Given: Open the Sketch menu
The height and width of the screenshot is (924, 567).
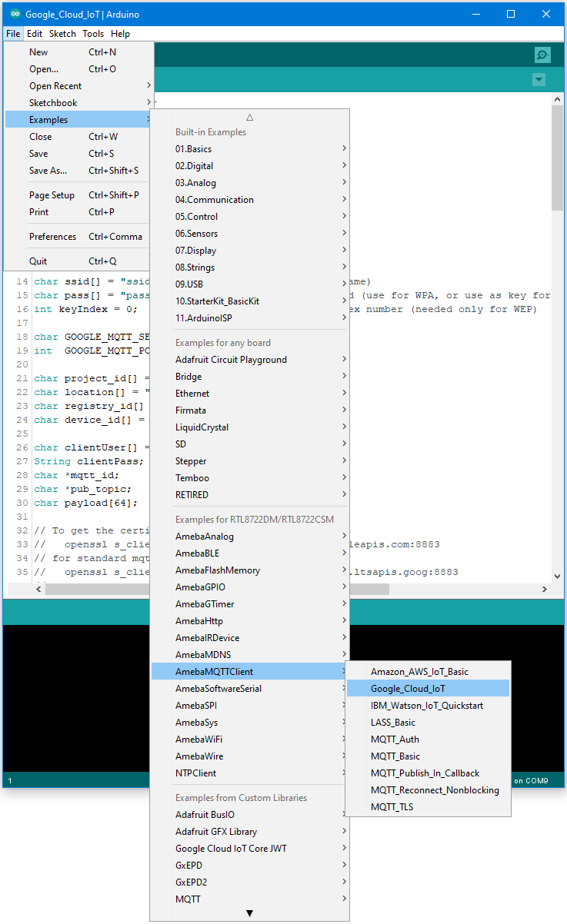Looking at the screenshot, I should pyautogui.click(x=62, y=34).
